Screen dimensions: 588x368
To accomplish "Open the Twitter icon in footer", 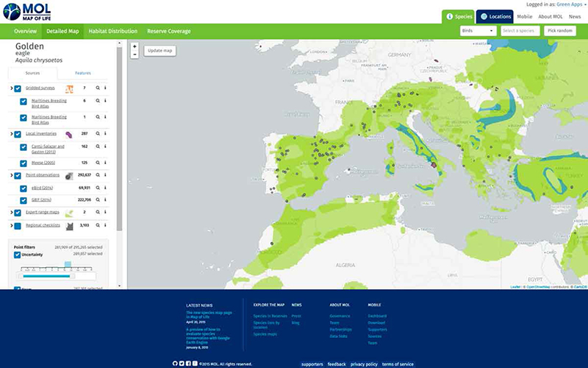I will 182,364.
